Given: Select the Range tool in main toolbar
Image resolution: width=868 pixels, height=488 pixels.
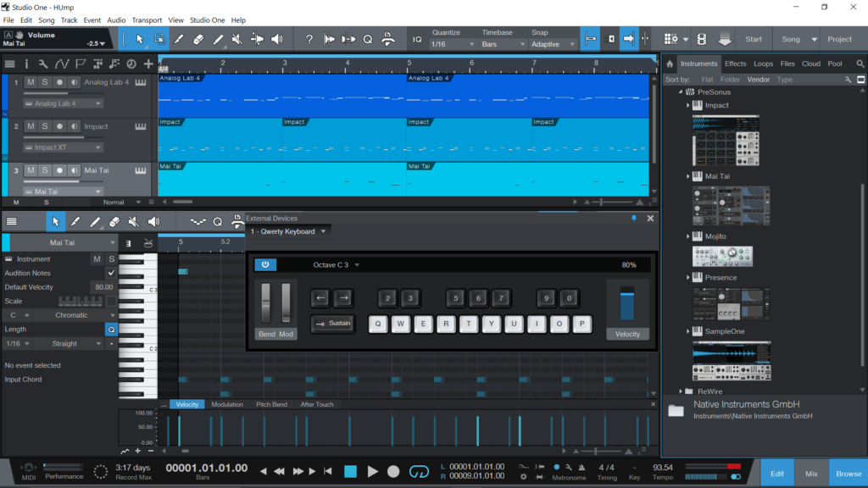Looking at the screenshot, I should click(x=159, y=39).
